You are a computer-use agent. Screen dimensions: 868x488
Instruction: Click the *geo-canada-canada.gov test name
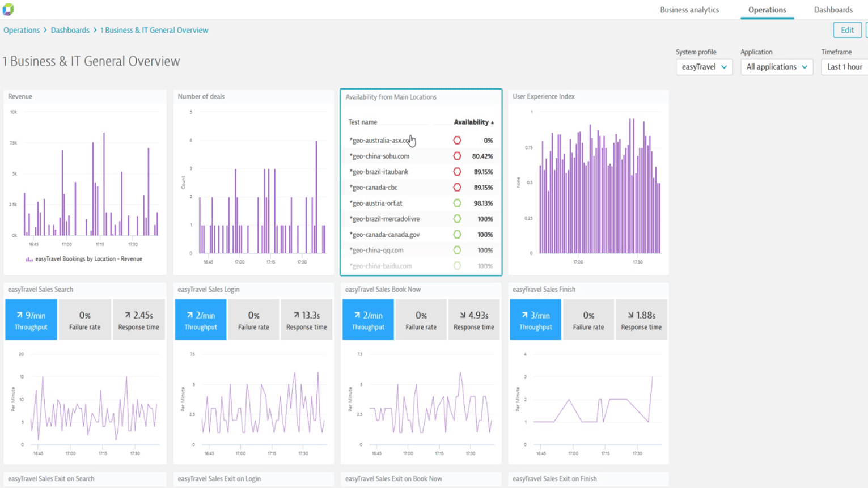[x=384, y=235]
